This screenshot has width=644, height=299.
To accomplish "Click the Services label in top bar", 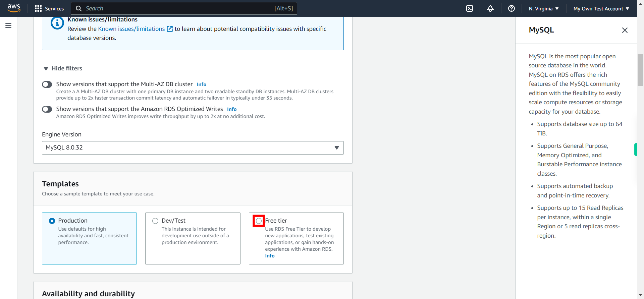I will [54, 9].
